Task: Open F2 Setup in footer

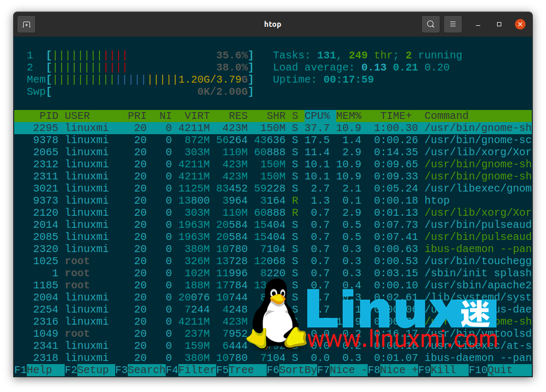Action: coord(90,370)
